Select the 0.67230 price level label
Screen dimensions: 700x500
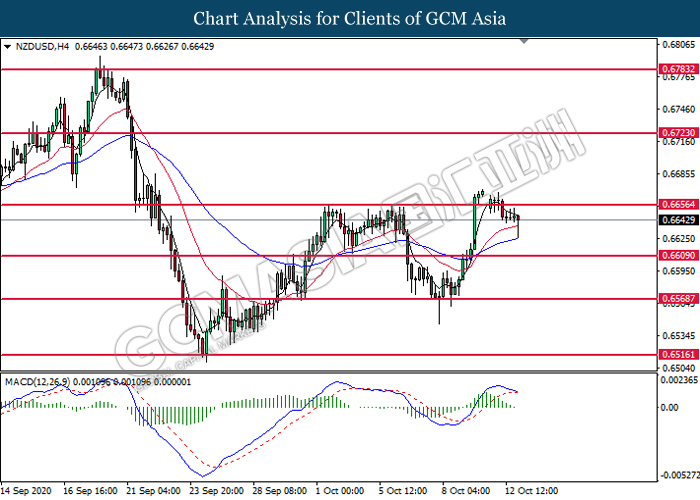(x=678, y=133)
